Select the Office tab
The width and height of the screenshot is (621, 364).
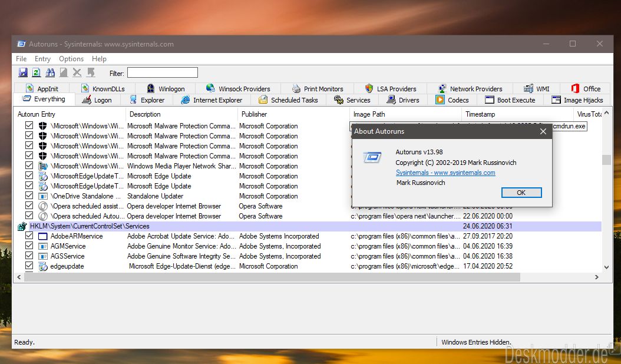pos(586,89)
